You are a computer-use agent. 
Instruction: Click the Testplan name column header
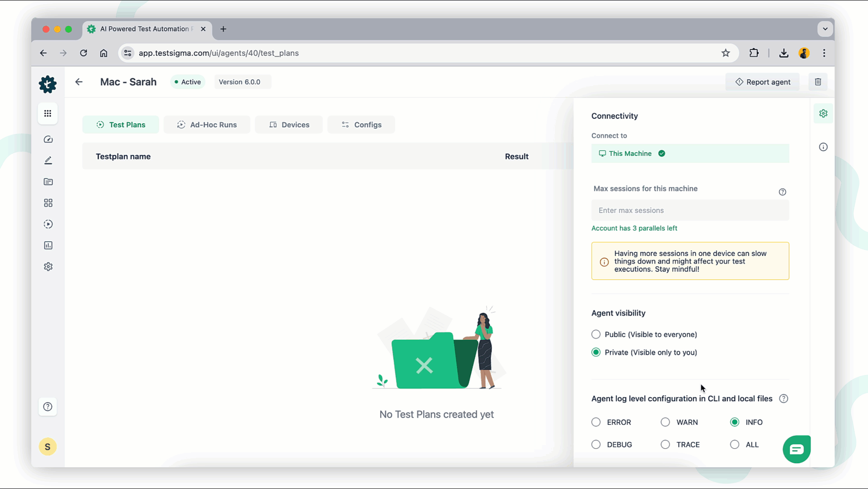(123, 157)
